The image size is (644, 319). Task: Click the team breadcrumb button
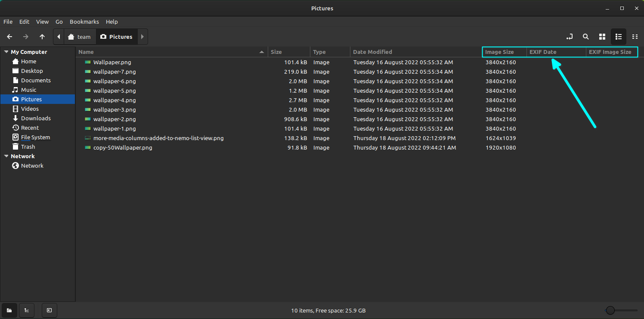(x=79, y=37)
